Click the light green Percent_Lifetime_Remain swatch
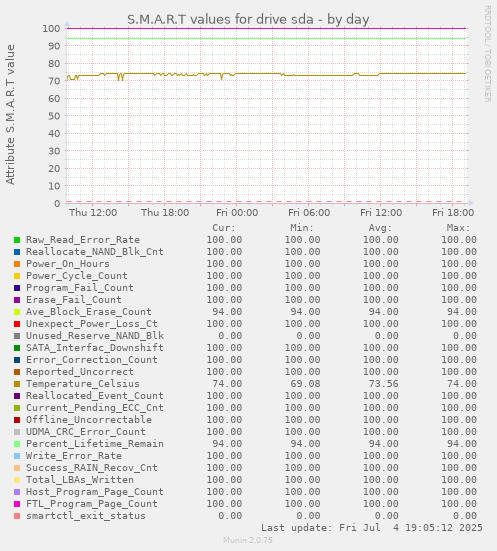 [x=17, y=444]
